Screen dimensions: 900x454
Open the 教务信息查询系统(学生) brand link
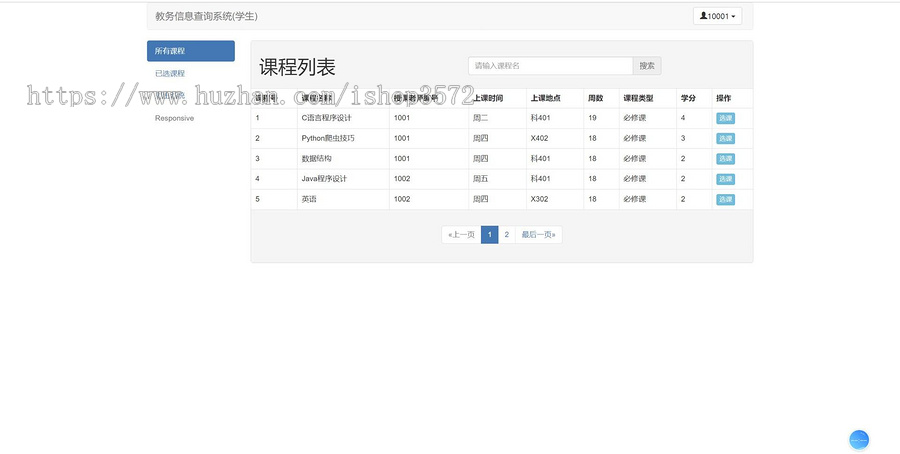(x=206, y=16)
